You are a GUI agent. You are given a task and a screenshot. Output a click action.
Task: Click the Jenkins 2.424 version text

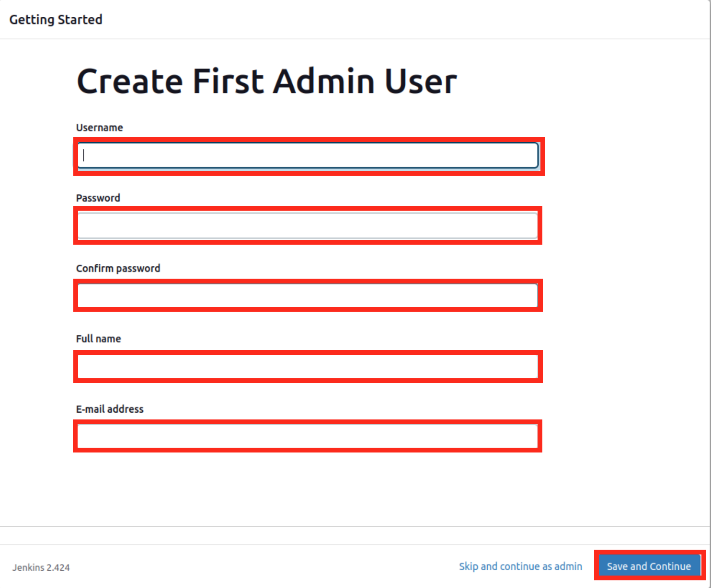click(41, 567)
